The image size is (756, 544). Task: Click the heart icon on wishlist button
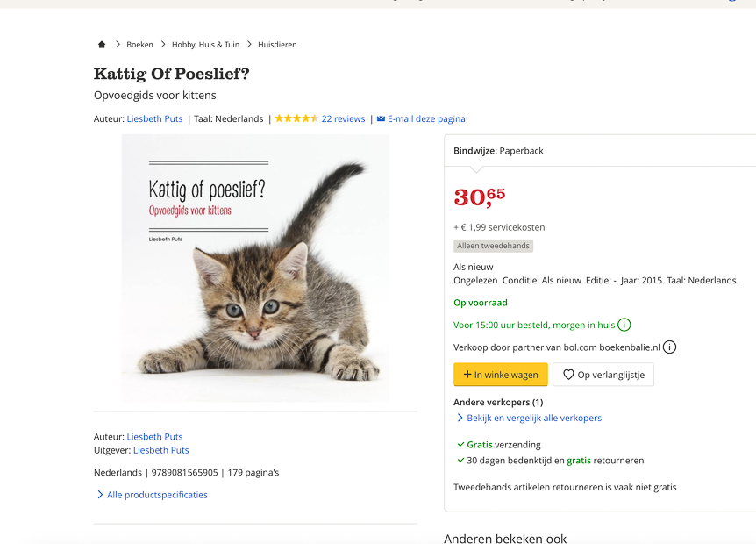[568, 375]
